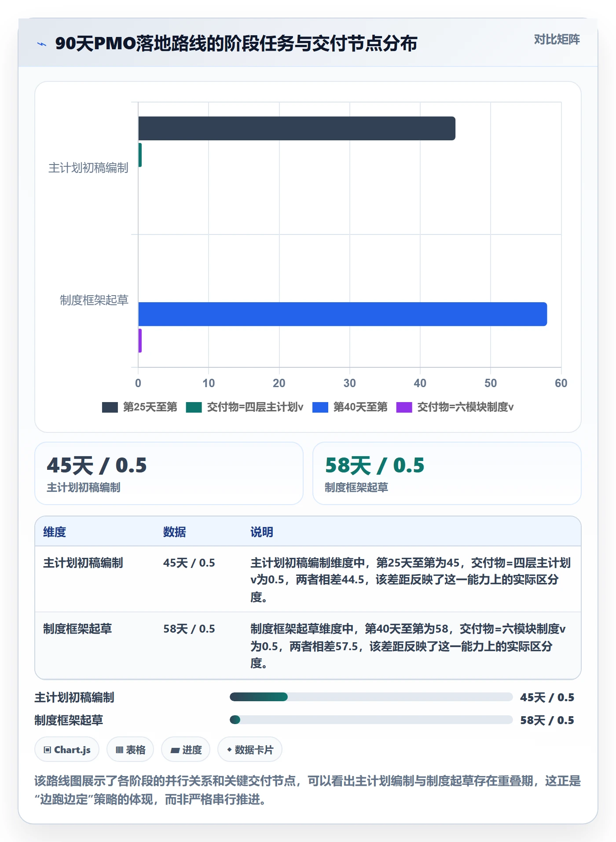Screen dimensions: 616x842
Task: Click the 制度框架起草 explanation text in table
Action: click(408, 646)
